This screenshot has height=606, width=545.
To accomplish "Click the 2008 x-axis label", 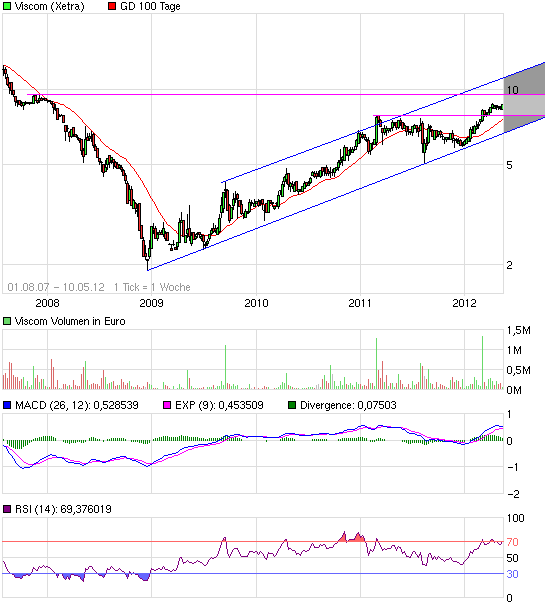I will (47, 303).
